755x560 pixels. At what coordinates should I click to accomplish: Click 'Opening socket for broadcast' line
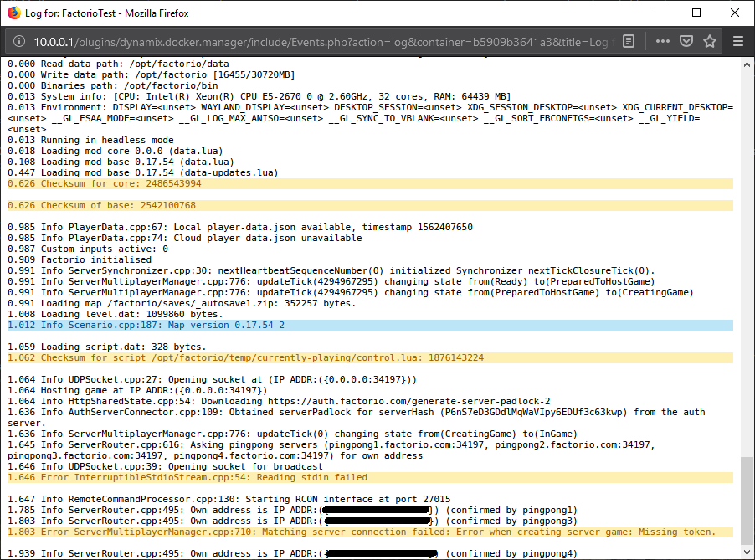coord(165,466)
